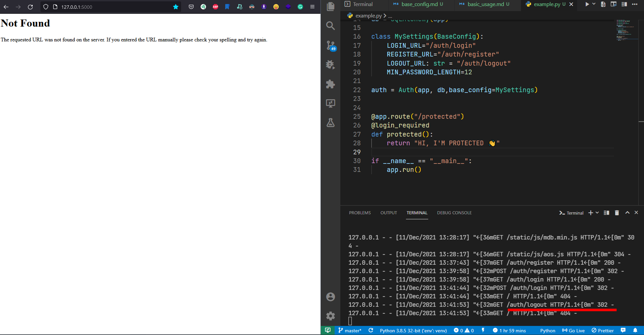Viewport: 644px width, 335px height.
Task: Save page to Pocket
Action: tap(191, 7)
